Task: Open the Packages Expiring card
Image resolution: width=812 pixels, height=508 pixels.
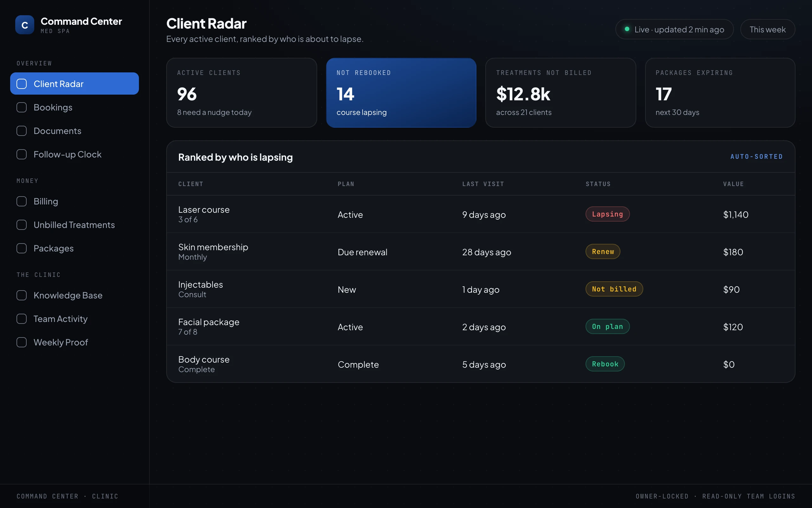Action: coord(720,93)
